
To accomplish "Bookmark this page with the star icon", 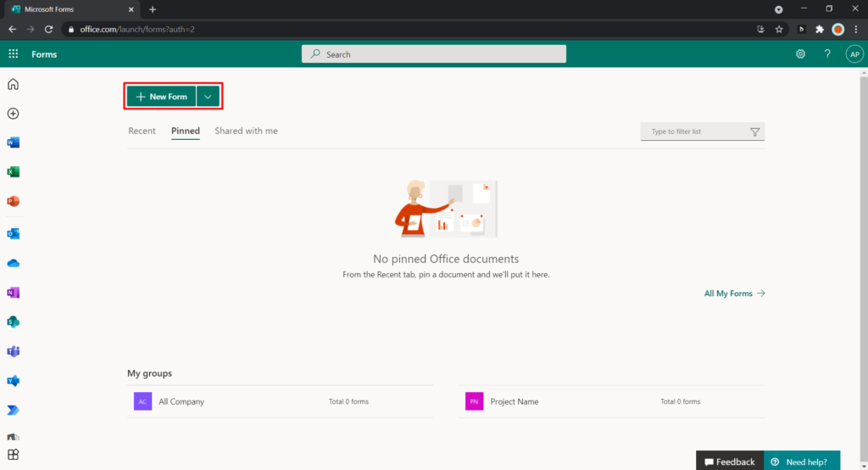I will pyautogui.click(x=779, y=30).
